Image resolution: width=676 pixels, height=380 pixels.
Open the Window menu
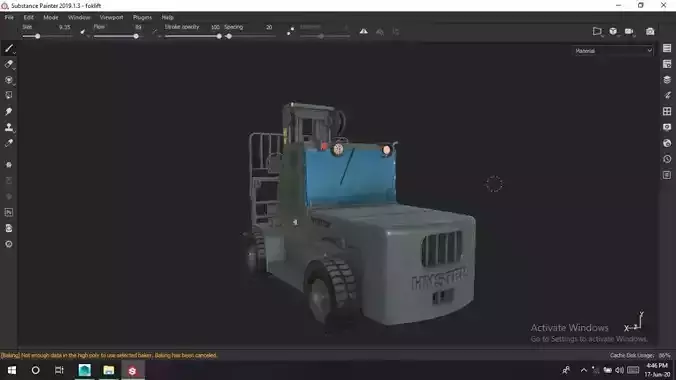click(x=79, y=17)
